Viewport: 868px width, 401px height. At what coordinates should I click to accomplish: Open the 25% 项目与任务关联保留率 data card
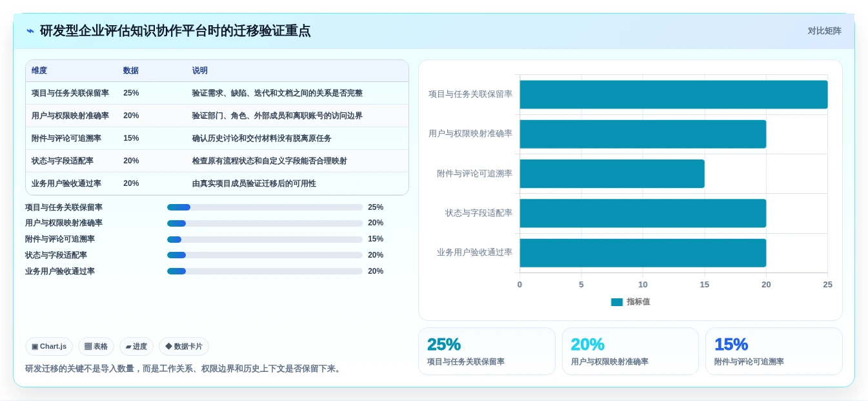point(487,351)
